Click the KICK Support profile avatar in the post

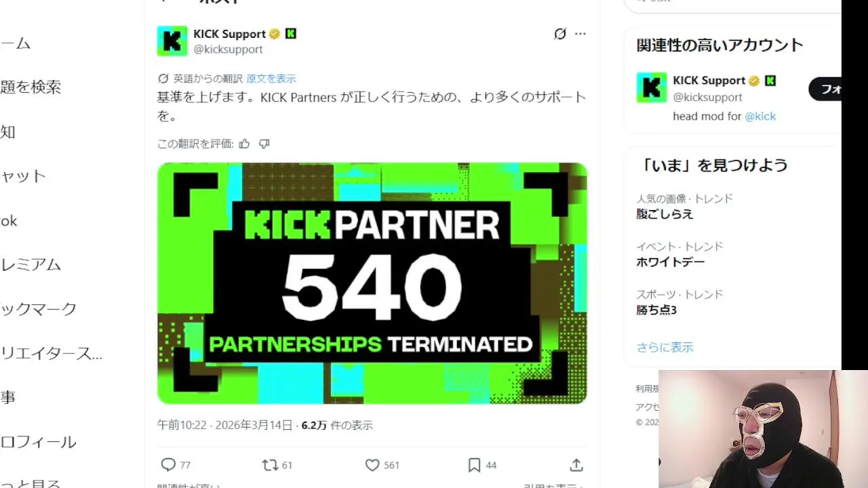172,41
